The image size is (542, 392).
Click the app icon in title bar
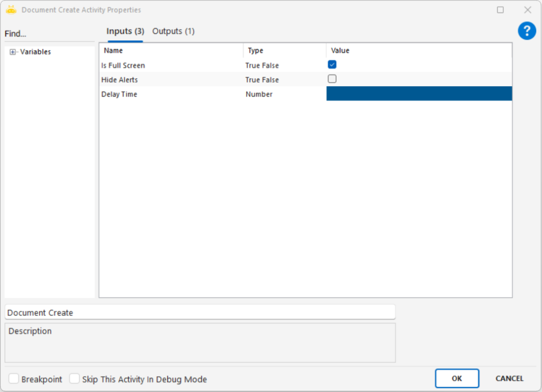click(x=11, y=10)
